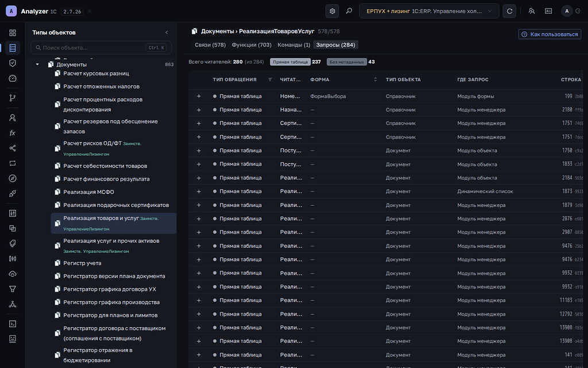This screenshot has width=588, height=368.
Task: Open the repeat arrows sidebar icon
Action: click(x=13, y=163)
